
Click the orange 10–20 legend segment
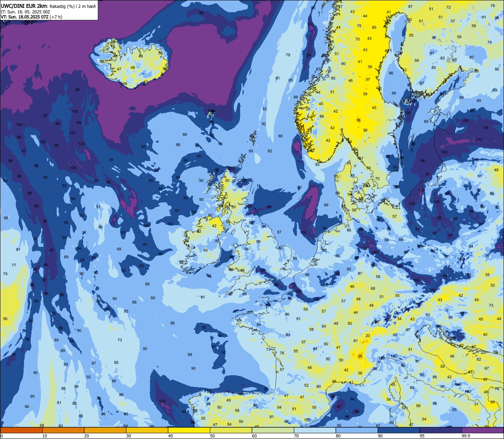point(63,430)
